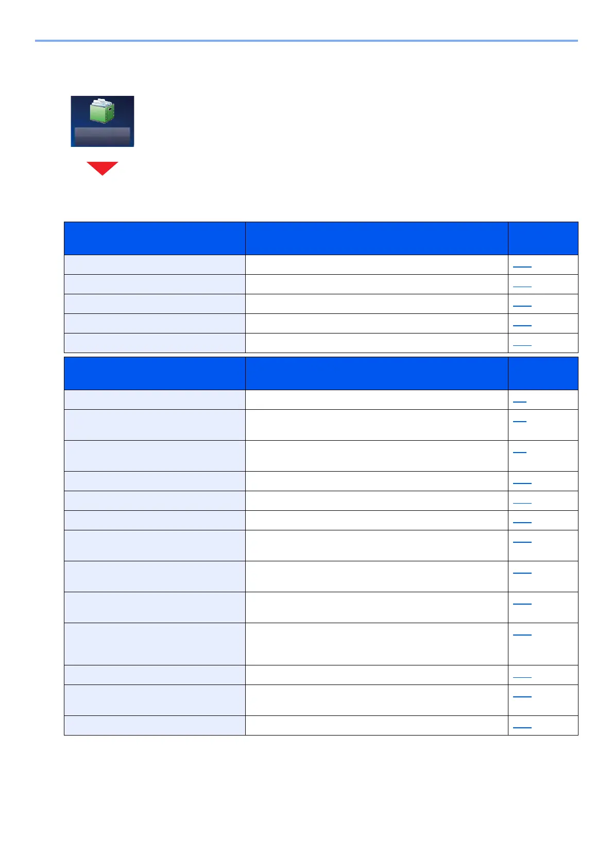Open page link in second table's fifth row
This screenshot has height=868, width=613.
(522, 501)
